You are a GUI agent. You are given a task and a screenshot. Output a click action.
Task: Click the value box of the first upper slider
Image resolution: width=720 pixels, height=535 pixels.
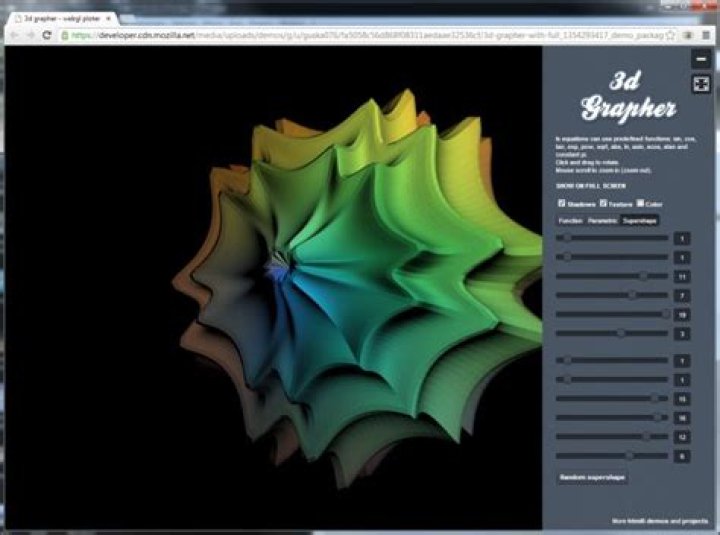coord(682,239)
